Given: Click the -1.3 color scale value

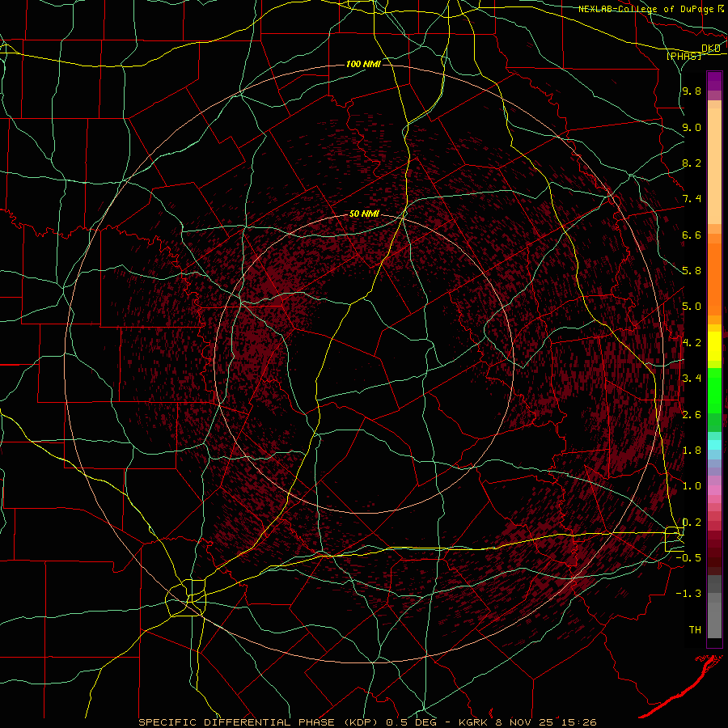Looking at the screenshot, I should 688,594.
